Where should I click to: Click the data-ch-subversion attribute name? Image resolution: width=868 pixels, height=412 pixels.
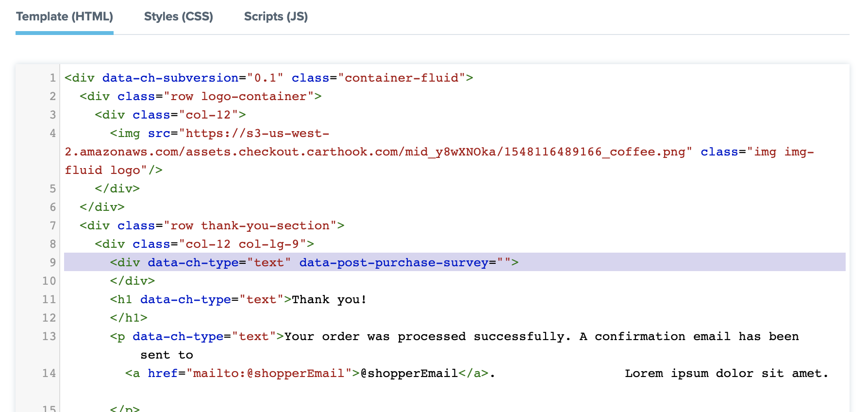pos(170,78)
